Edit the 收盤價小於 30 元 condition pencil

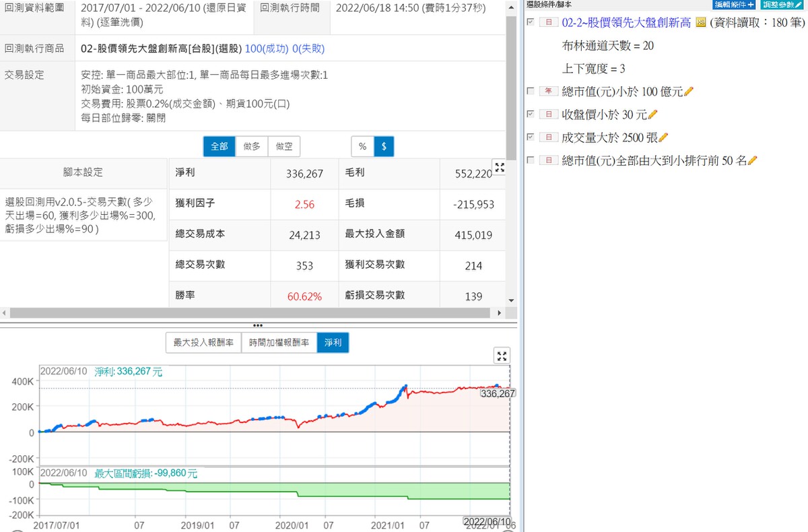pos(652,114)
